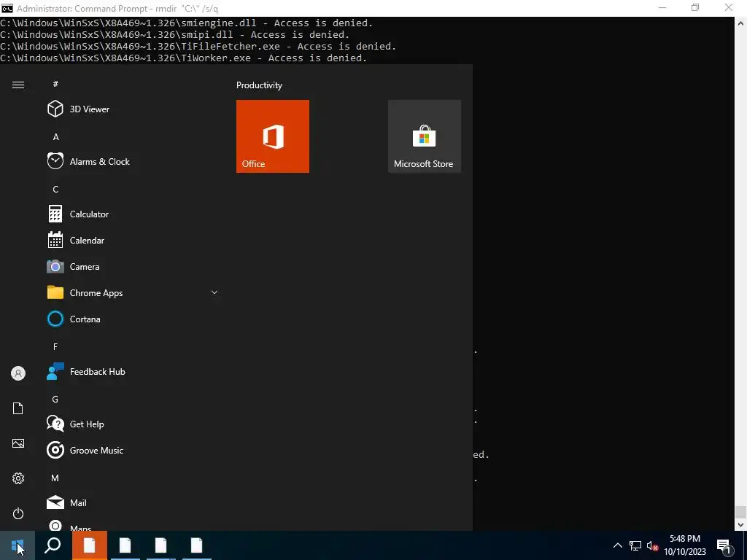This screenshot has width=747, height=560.
Task: Open the Chrome Apps folder entry
Action: [x=133, y=293]
